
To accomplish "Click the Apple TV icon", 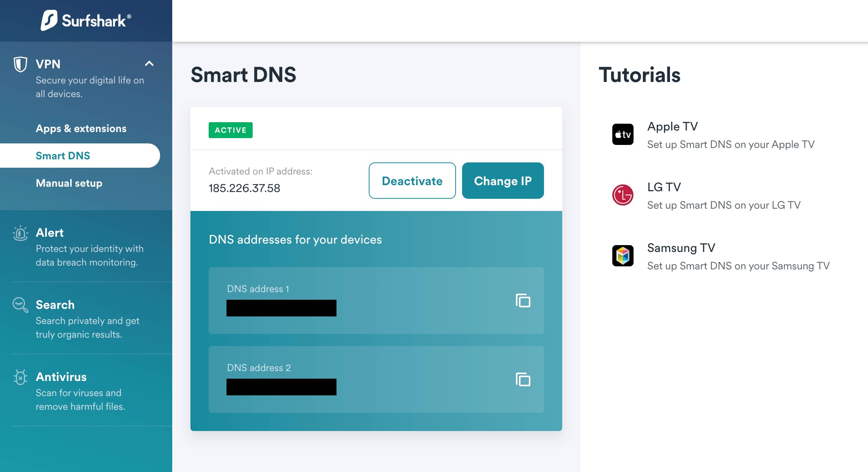I will 623,134.
